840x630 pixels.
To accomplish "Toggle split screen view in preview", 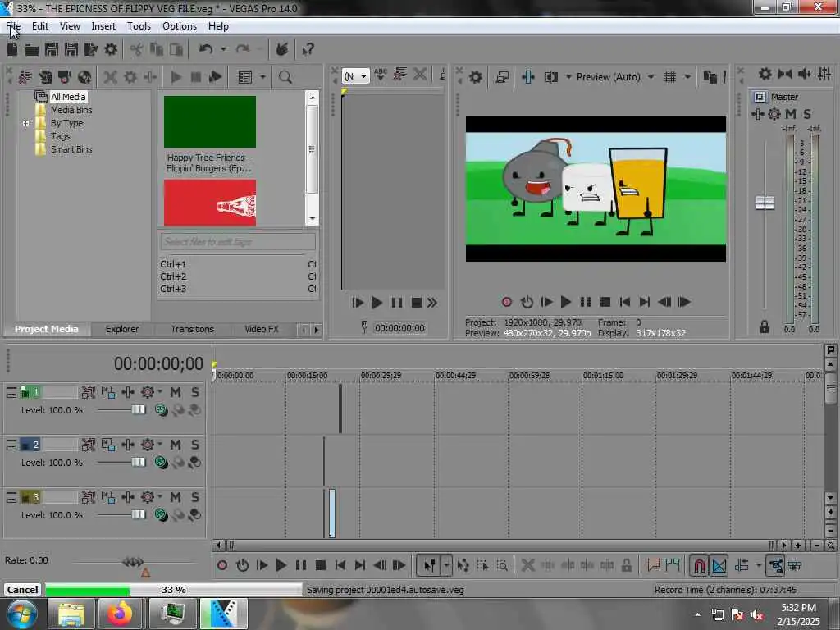I will click(550, 77).
